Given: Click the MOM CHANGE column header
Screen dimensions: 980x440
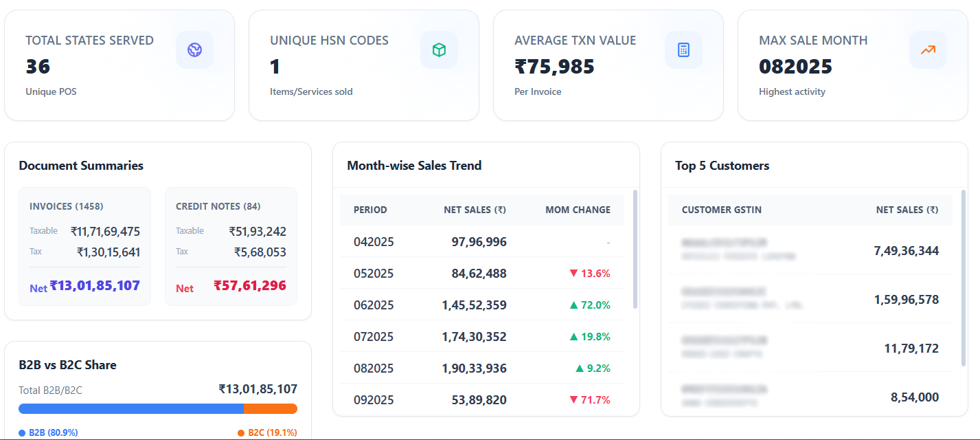Looking at the screenshot, I should (578, 210).
